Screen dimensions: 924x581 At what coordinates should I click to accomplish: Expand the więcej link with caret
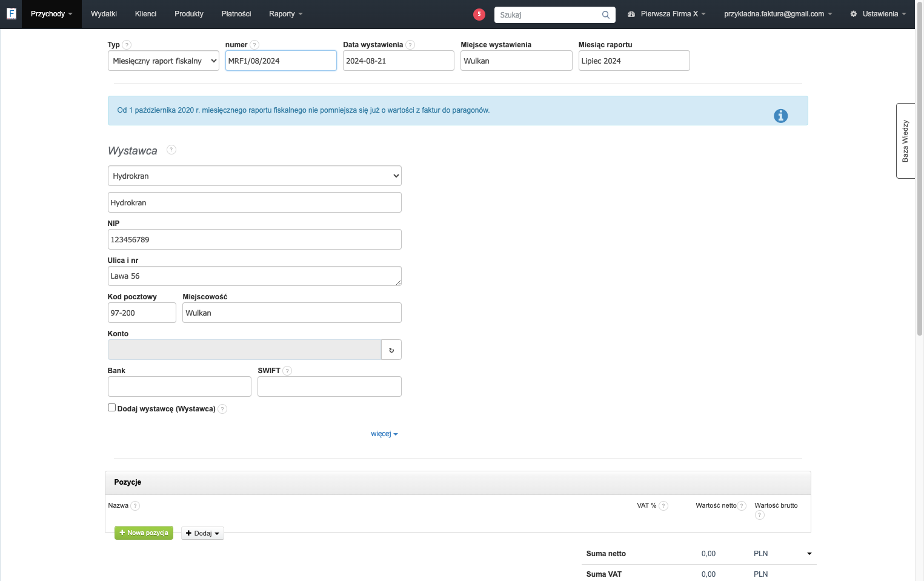384,434
